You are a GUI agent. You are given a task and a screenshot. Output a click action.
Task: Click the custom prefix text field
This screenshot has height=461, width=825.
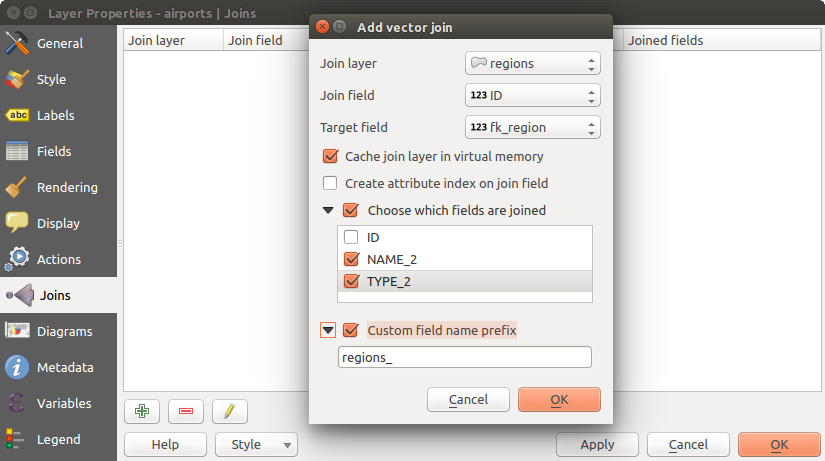[465, 358]
